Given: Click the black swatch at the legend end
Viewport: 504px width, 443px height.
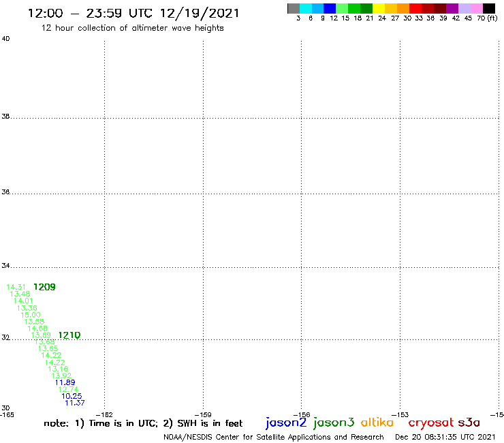Looking at the screenshot, I should 489,8.
